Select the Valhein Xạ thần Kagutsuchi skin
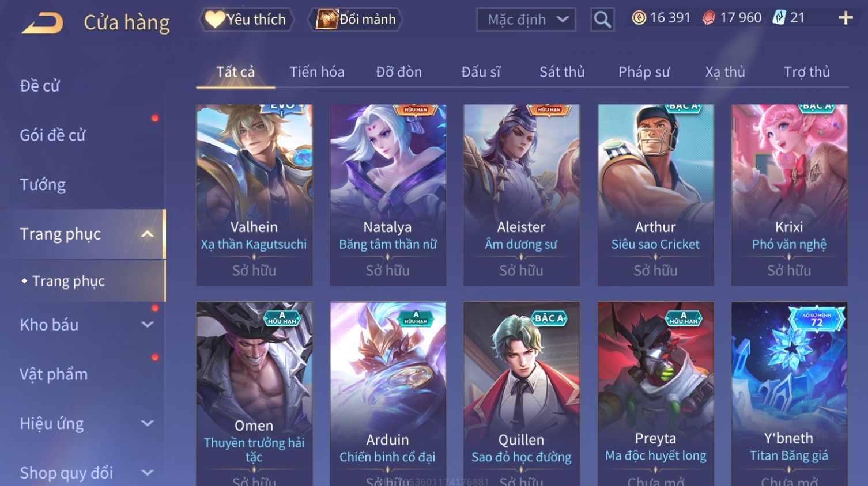This screenshot has width=868, height=486. 254,195
